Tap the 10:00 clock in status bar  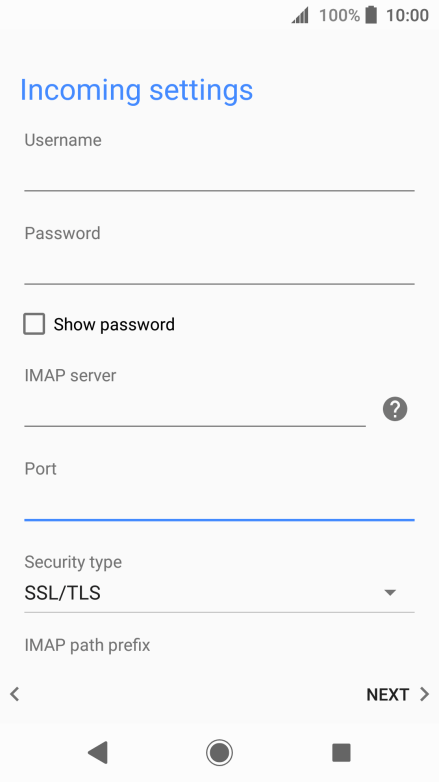pyautogui.click(x=407, y=15)
